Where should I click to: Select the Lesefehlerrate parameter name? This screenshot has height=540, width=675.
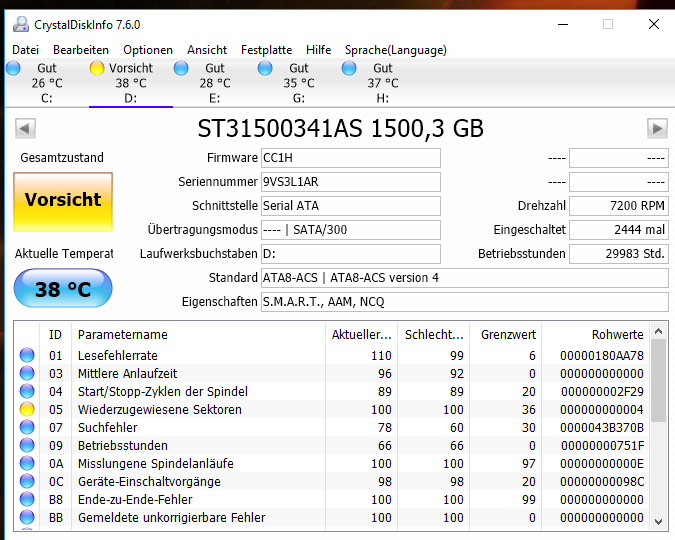click(x=118, y=356)
